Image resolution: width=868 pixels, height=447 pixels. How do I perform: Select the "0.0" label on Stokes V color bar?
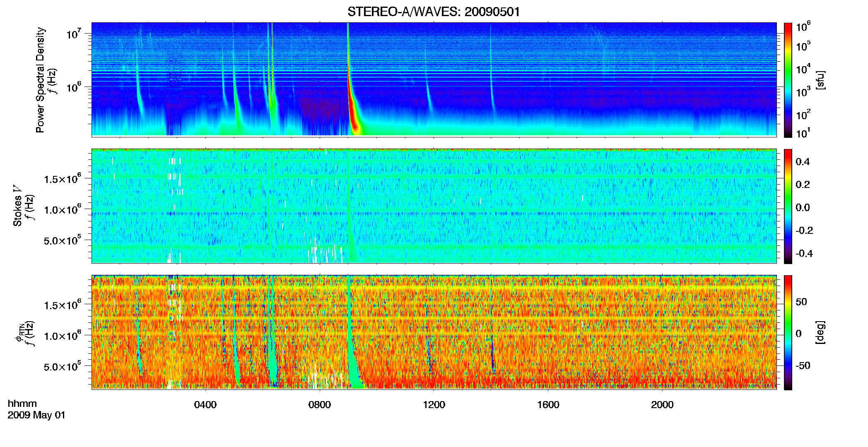click(803, 207)
